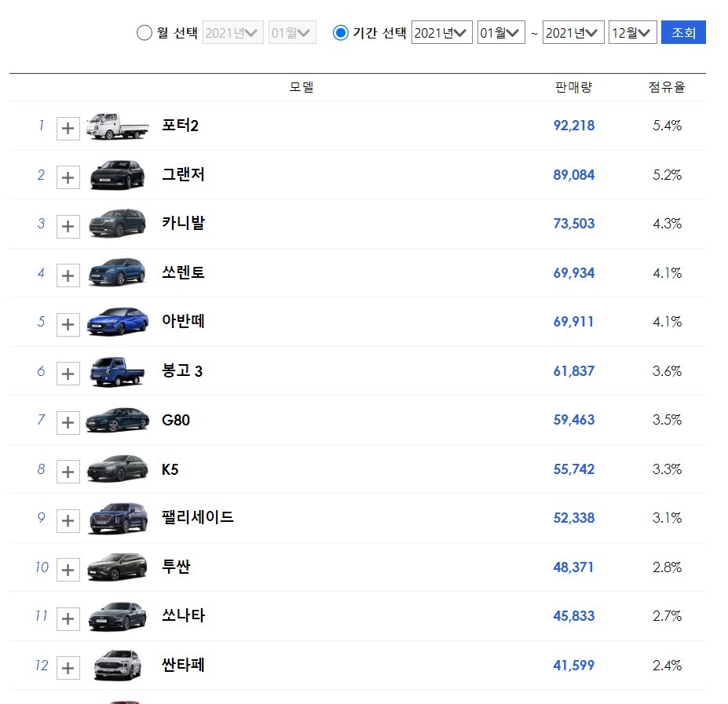Click sales figure 89,084
728x704 pixels.
click(x=574, y=175)
